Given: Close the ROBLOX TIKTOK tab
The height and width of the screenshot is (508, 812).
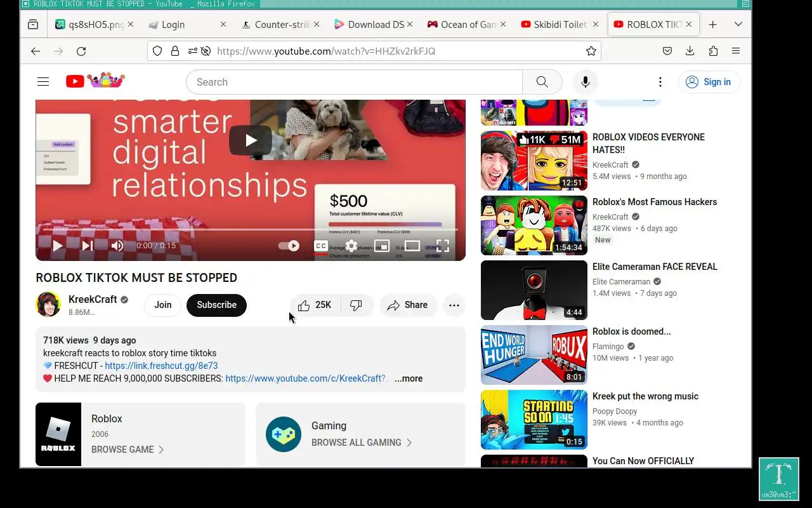Looking at the screenshot, I should click(689, 25).
